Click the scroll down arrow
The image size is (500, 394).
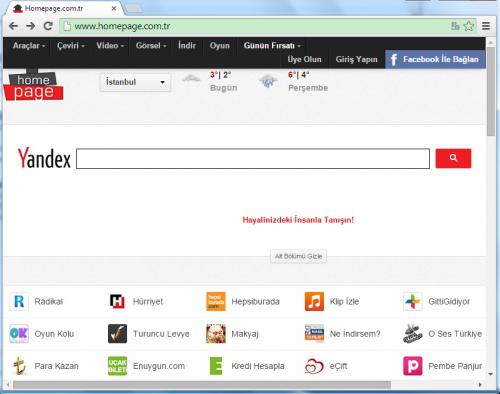coord(491,374)
